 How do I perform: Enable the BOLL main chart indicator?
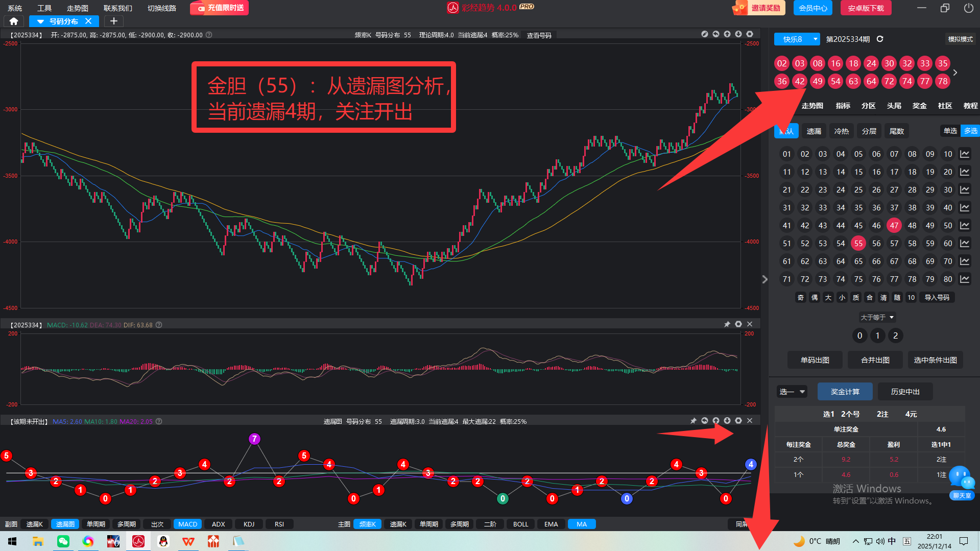[x=520, y=524]
